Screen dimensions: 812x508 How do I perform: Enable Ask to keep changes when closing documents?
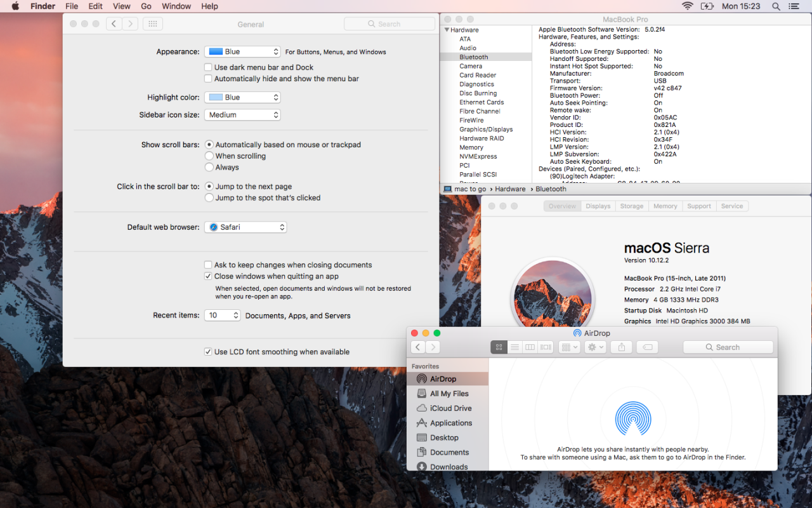point(208,265)
